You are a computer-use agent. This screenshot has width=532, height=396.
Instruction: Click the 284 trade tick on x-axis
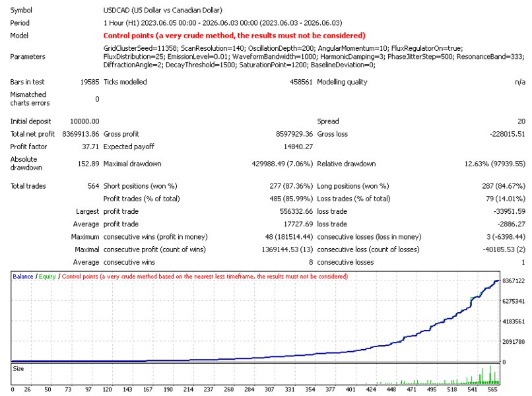click(249, 389)
